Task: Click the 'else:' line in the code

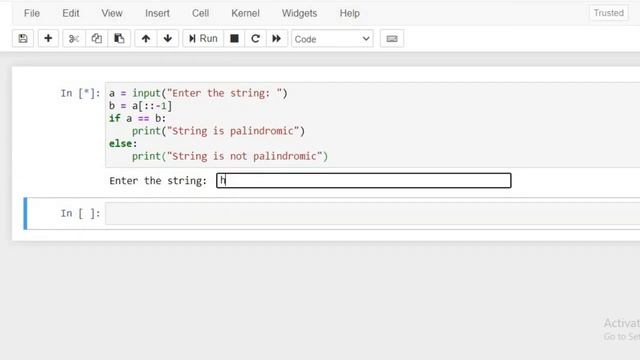Action: tap(123, 144)
